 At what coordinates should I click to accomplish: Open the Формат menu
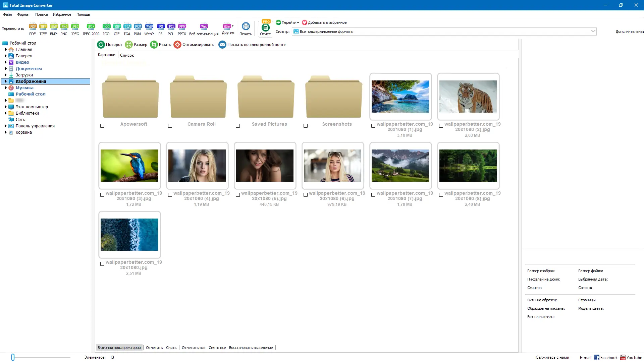tap(23, 14)
